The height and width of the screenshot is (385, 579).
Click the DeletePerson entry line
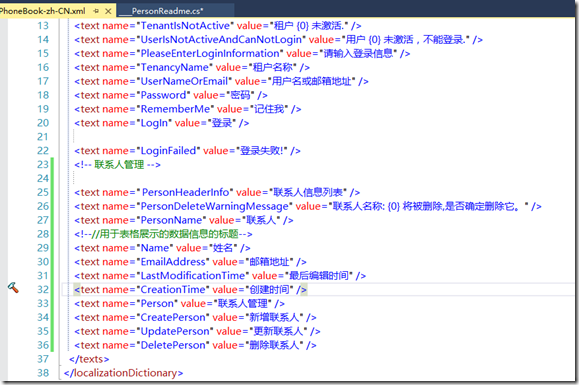(x=195, y=345)
